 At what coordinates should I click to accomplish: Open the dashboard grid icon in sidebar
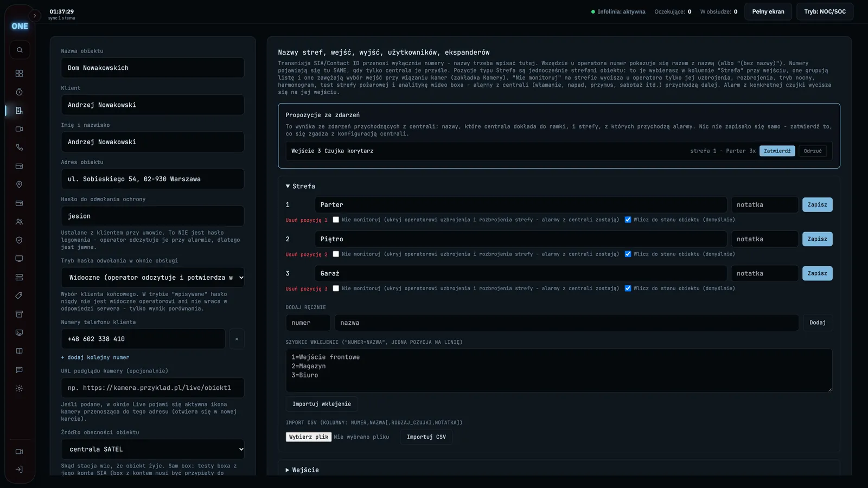(20, 73)
